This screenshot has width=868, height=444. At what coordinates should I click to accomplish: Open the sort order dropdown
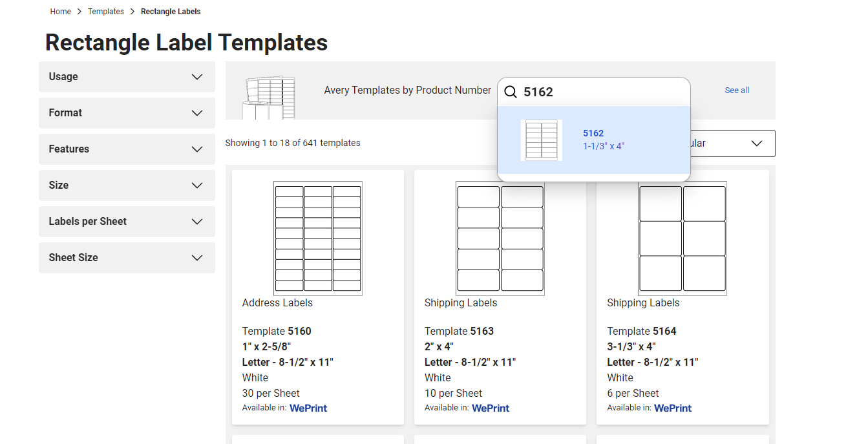click(x=733, y=143)
